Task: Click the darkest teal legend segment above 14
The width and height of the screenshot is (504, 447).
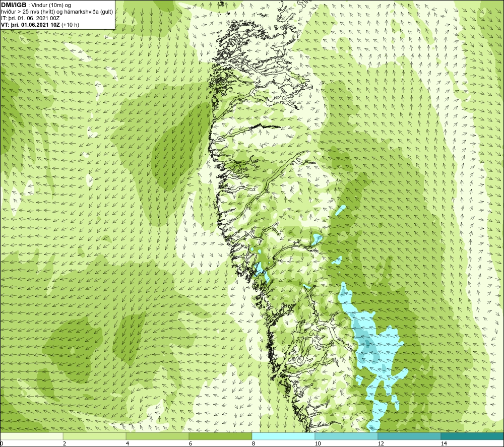Action: [473, 436]
